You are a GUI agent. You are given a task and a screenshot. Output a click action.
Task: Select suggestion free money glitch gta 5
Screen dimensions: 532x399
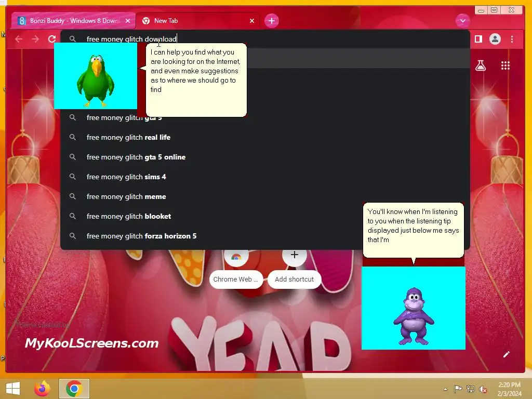pyautogui.click(x=265, y=118)
